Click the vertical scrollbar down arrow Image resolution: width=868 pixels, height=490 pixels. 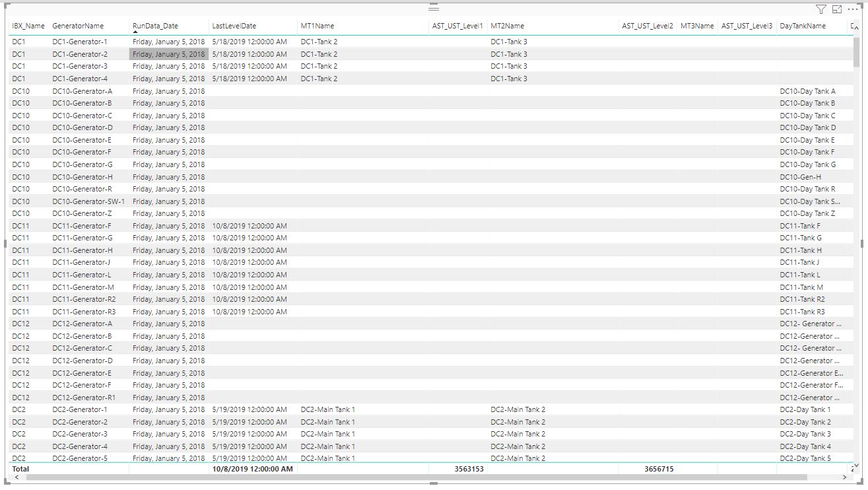pyautogui.click(x=857, y=466)
